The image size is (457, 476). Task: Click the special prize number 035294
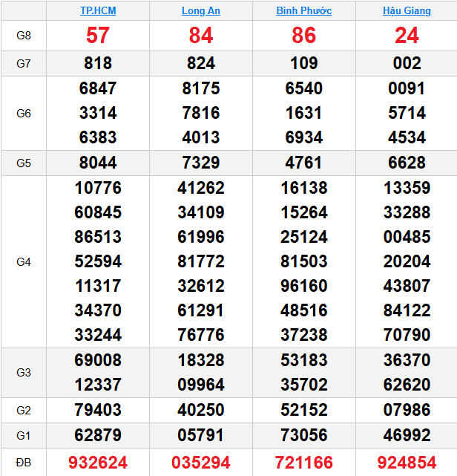201,463
